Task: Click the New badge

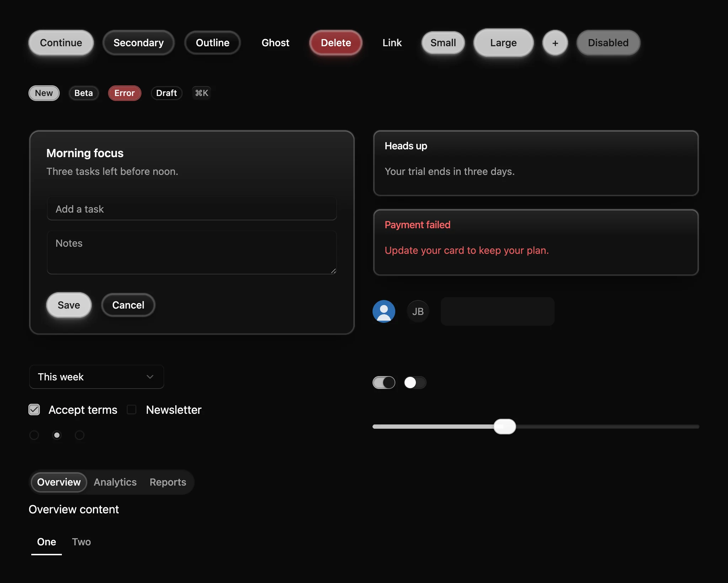Action: point(44,93)
